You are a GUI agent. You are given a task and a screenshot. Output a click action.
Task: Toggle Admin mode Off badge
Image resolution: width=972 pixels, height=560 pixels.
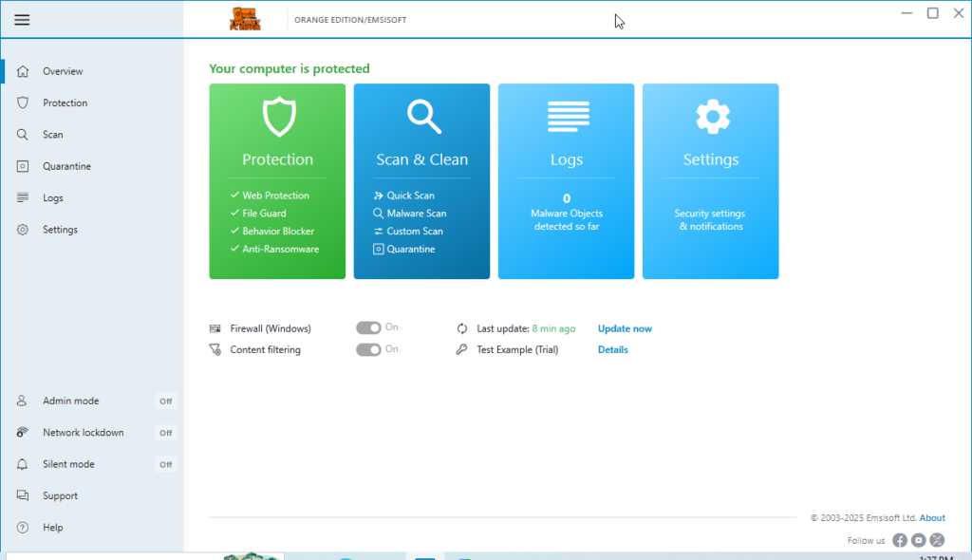(165, 401)
